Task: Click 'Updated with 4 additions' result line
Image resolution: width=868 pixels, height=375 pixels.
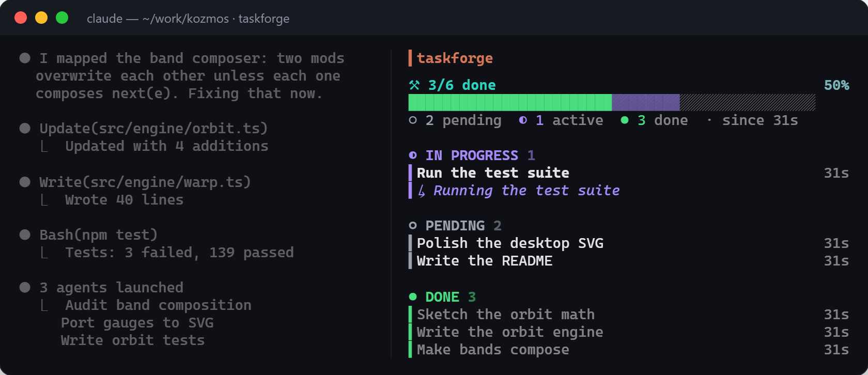Action: (x=166, y=146)
